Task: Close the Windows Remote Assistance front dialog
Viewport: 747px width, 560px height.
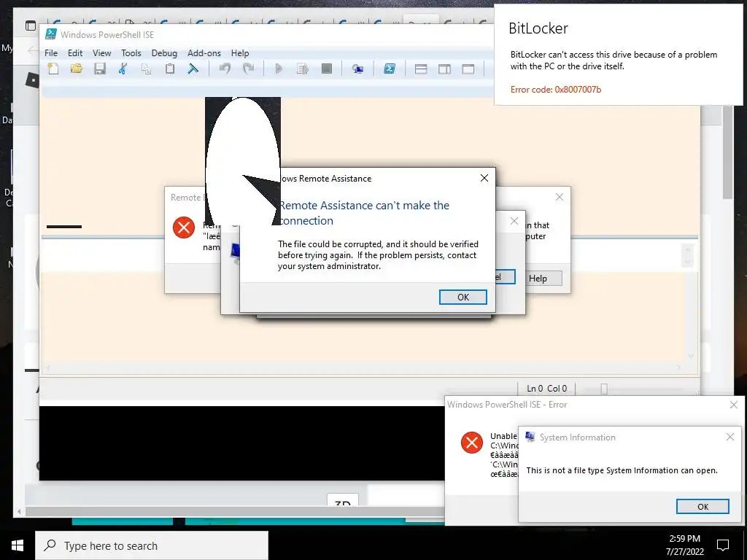Action: [484, 178]
